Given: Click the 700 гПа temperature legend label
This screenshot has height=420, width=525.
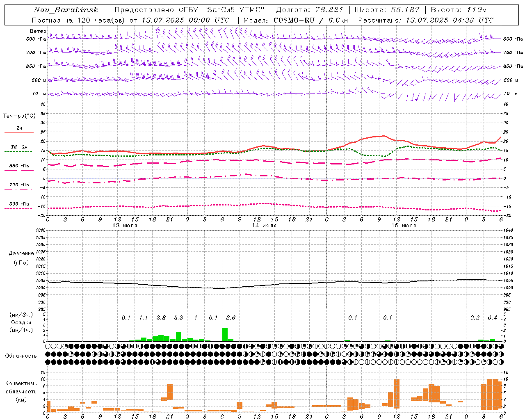Looking at the screenshot, I should (19, 185).
